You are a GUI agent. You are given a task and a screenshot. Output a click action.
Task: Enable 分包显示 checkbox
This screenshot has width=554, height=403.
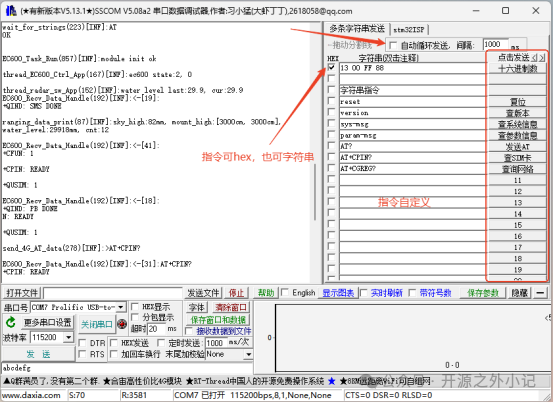135,317
